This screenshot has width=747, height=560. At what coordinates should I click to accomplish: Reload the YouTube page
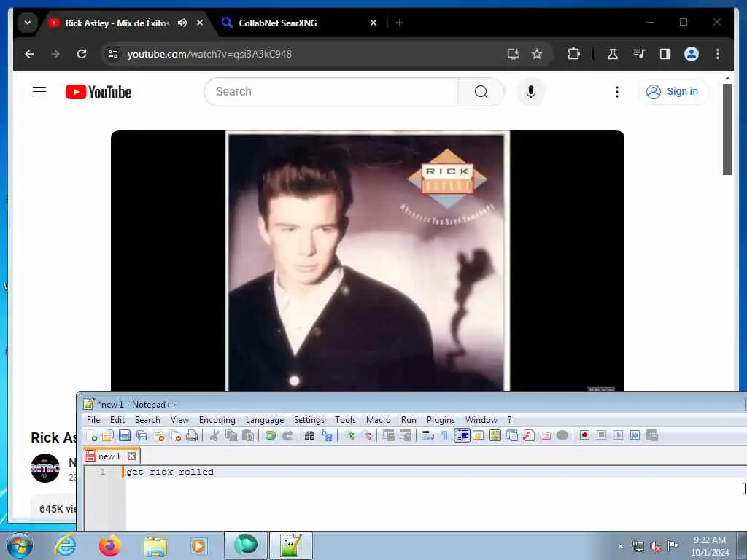point(82,54)
